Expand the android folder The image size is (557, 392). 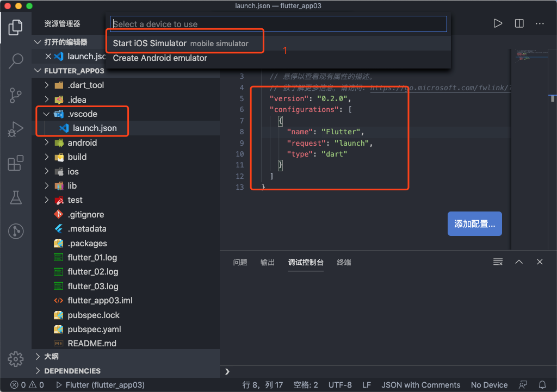pos(47,142)
